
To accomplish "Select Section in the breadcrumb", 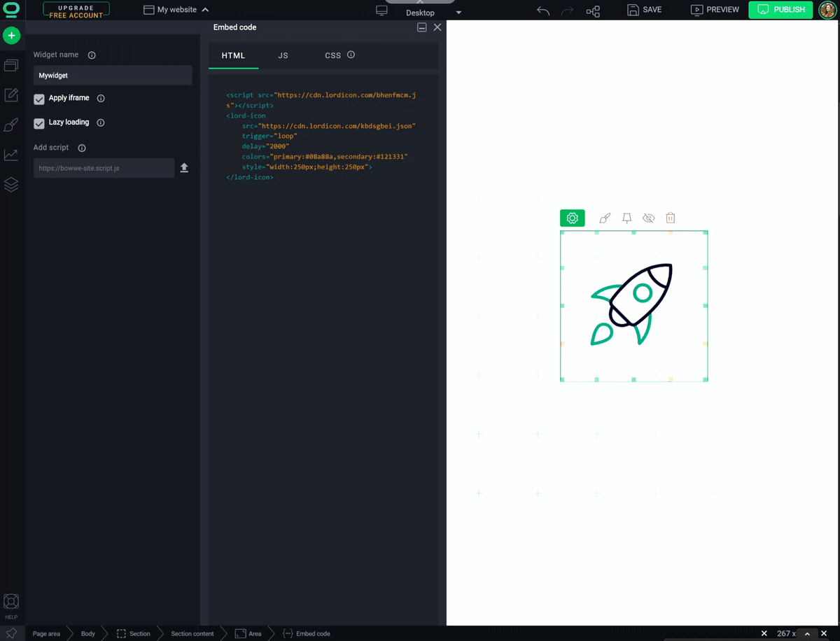I will [x=133, y=634].
